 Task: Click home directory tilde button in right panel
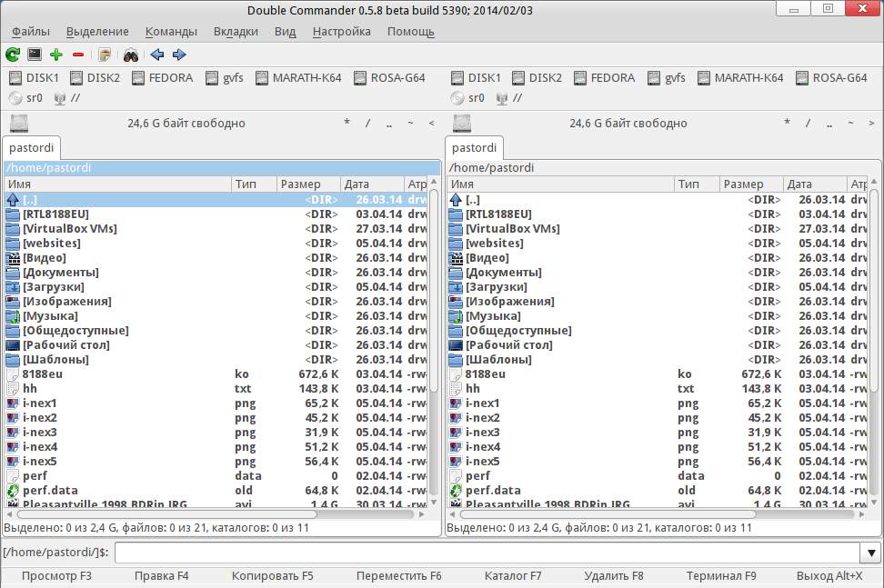[x=850, y=123]
